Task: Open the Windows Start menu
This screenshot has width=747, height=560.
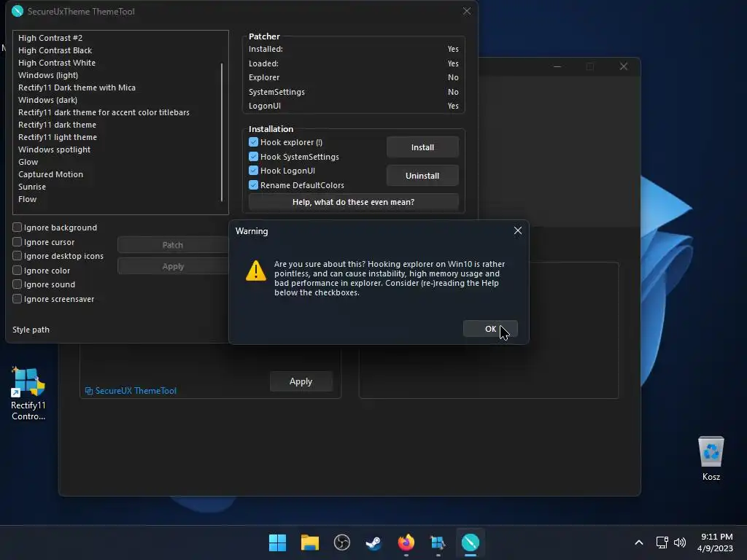Action: (278, 542)
